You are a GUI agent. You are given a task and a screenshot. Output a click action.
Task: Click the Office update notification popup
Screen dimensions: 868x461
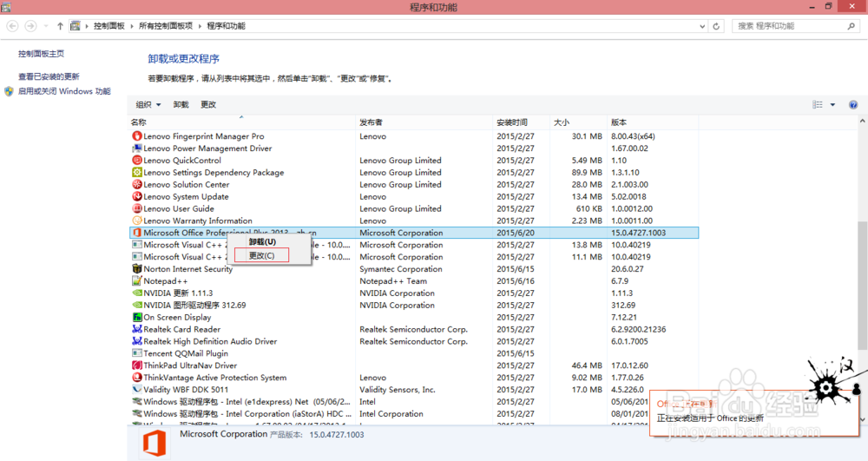point(754,413)
